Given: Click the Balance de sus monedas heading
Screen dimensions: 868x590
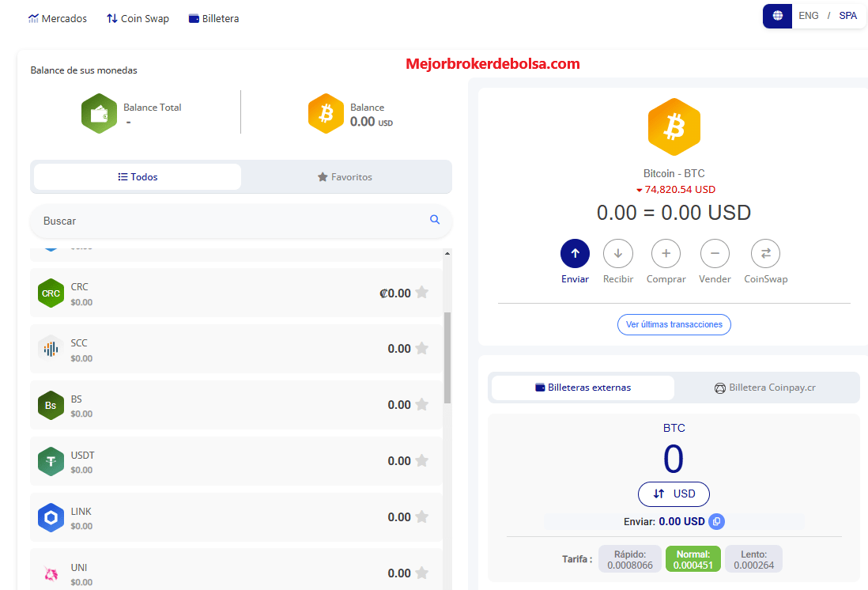Looking at the screenshot, I should (x=84, y=70).
